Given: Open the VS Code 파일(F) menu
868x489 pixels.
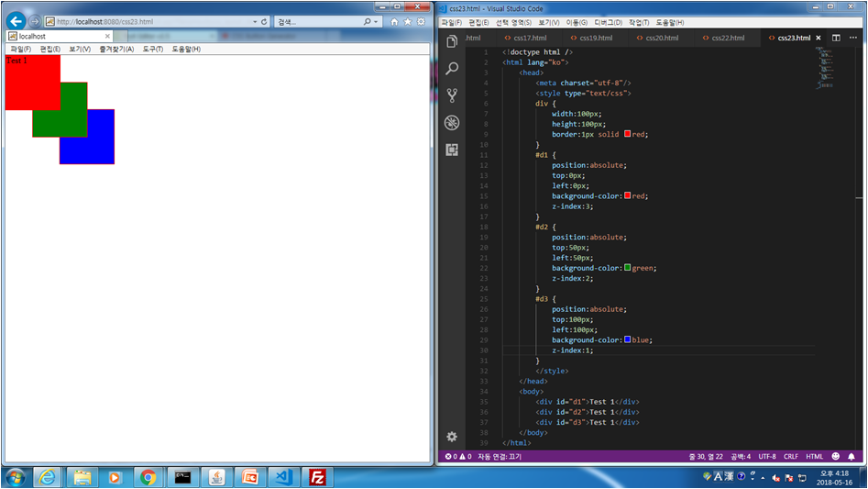Looking at the screenshot, I should pyautogui.click(x=451, y=23).
